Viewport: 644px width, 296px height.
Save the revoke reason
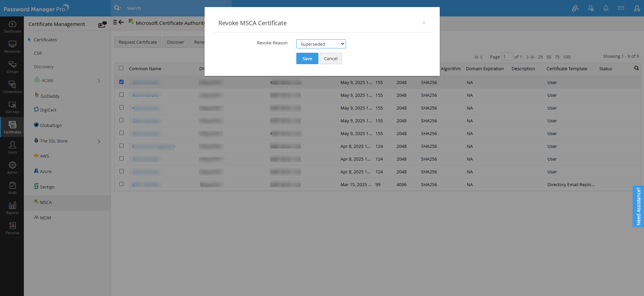point(307,58)
